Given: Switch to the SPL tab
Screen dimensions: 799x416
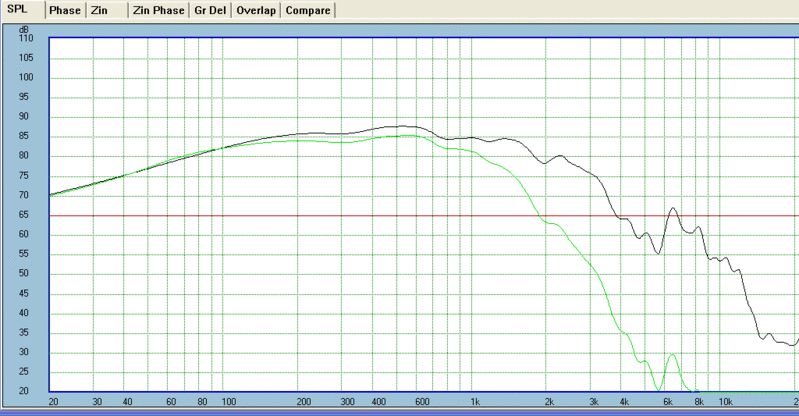Looking at the screenshot, I should pyautogui.click(x=23, y=10).
